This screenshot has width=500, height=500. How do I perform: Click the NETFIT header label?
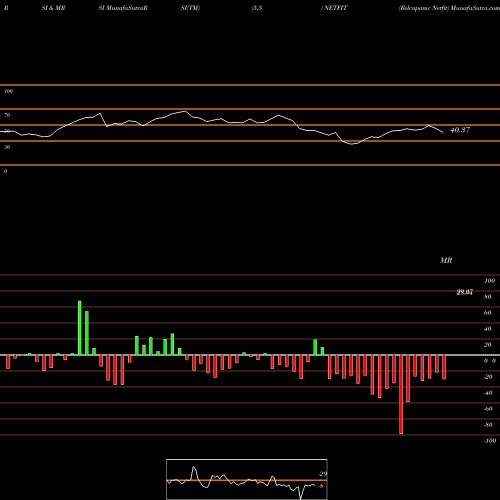click(336, 8)
